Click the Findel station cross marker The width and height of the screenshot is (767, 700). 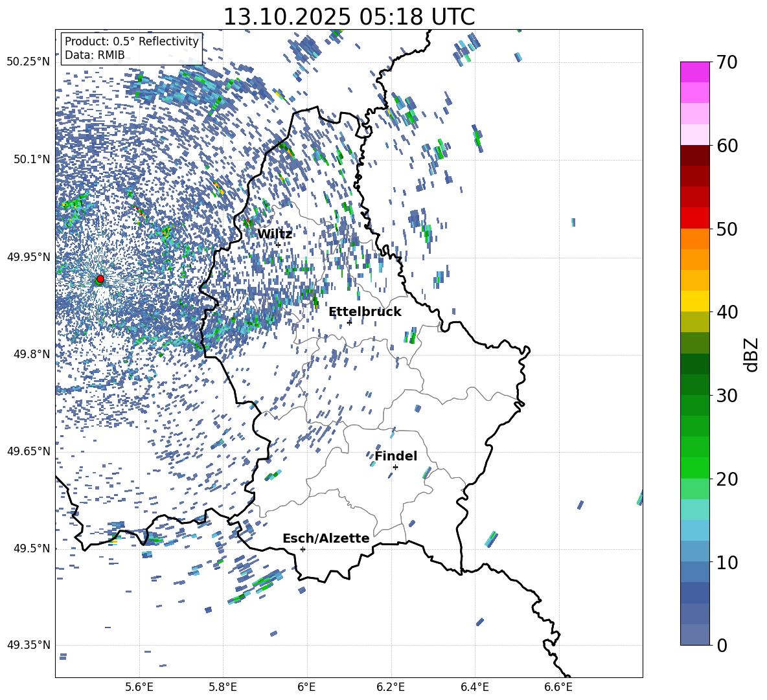(x=395, y=467)
